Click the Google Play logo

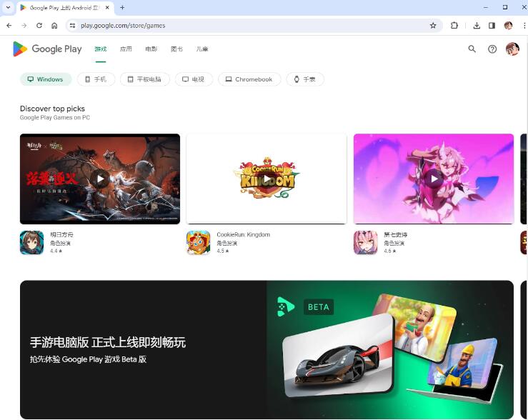tap(47, 49)
